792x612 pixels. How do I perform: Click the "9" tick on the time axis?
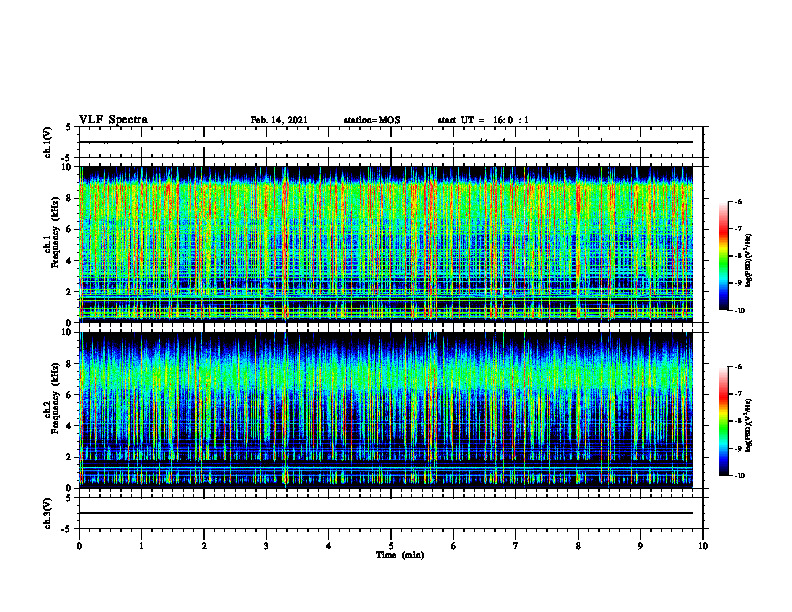point(640,546)
